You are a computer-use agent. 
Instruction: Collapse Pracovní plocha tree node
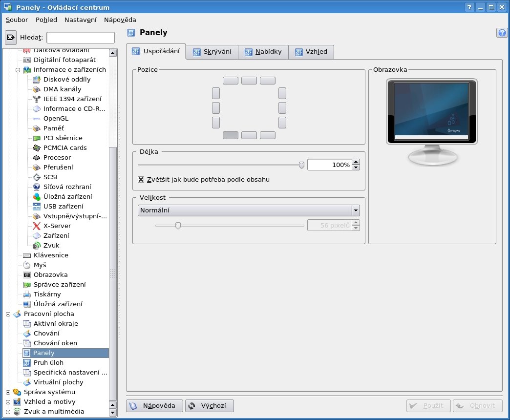coord(8,314)
